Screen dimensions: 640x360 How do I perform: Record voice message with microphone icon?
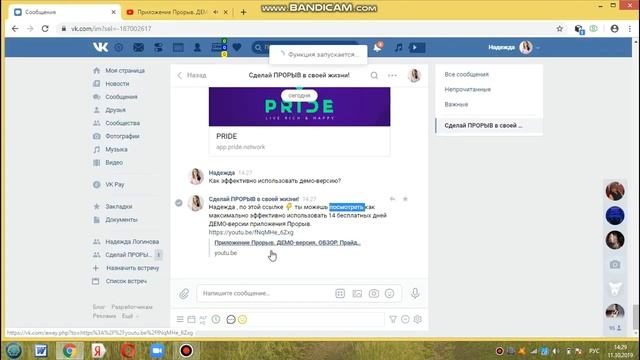[x=415, y=293]
